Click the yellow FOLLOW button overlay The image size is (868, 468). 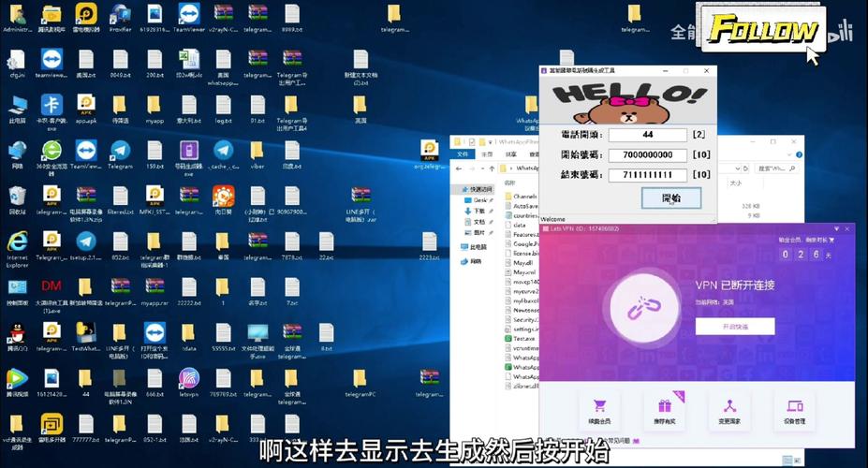[x=763, y=29]
